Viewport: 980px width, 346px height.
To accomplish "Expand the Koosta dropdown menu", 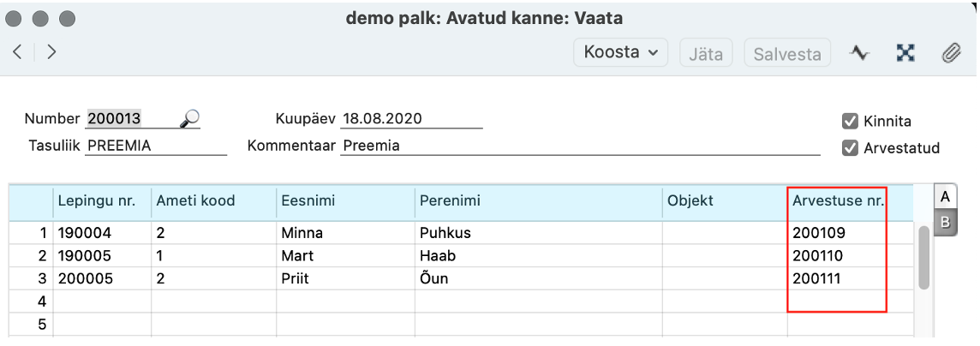I will pyautogui.click(x=620, y=52).
